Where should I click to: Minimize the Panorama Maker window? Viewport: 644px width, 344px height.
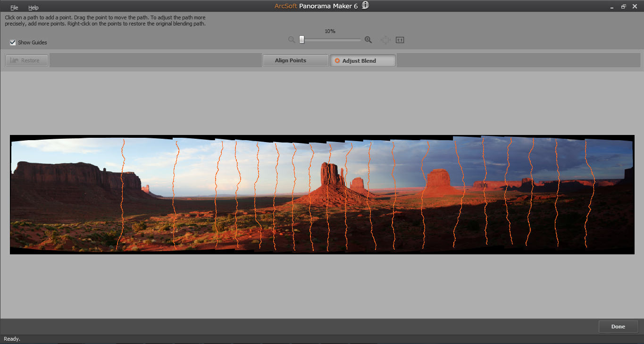pos(611,7)
